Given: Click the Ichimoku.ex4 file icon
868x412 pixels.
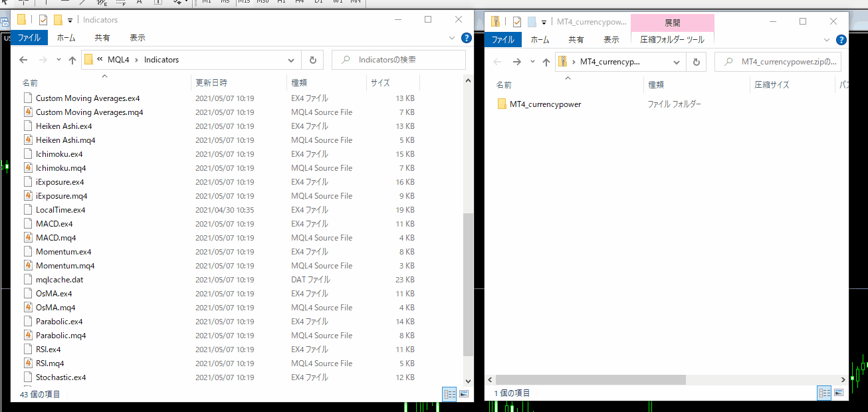Looking at the screenshot, I should (28, 154).
